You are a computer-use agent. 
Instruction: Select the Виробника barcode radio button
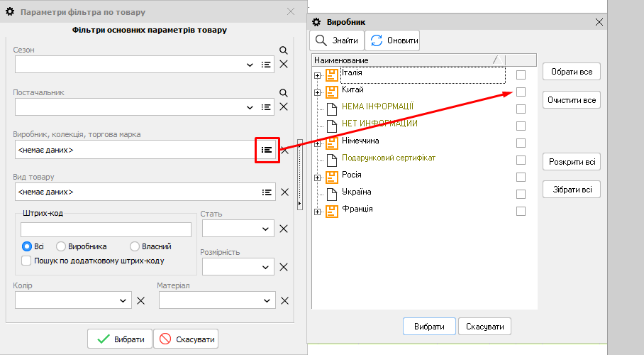point(61,246)
